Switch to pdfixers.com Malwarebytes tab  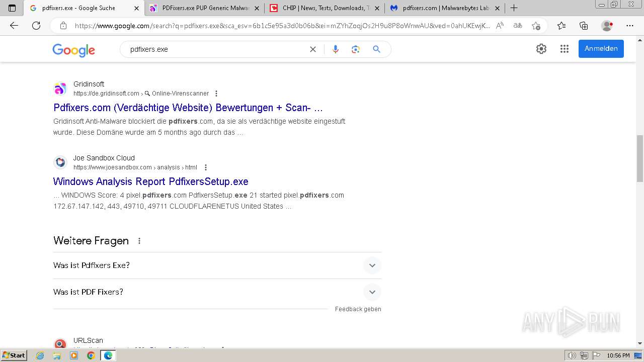click(445, 8)
